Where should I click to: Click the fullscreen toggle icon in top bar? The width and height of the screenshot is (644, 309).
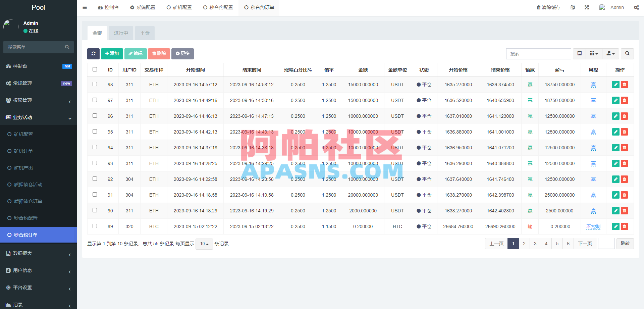587,7
